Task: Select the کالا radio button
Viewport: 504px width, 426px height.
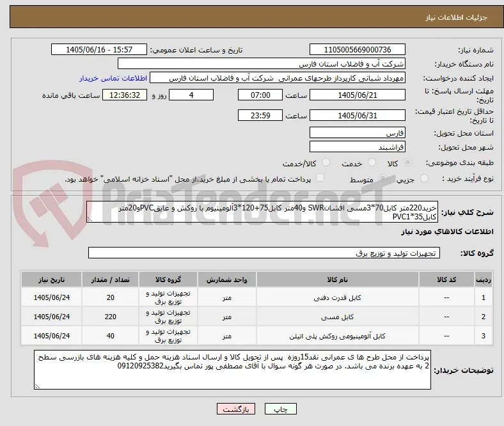Action: [407, 162]
